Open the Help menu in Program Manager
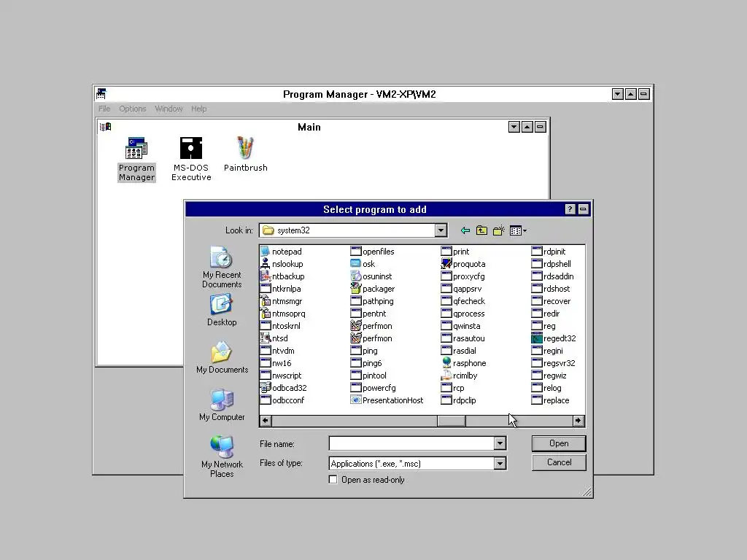The height and width of the screenshot is (560, 747). pyautogui.click(x=198, y=109)
